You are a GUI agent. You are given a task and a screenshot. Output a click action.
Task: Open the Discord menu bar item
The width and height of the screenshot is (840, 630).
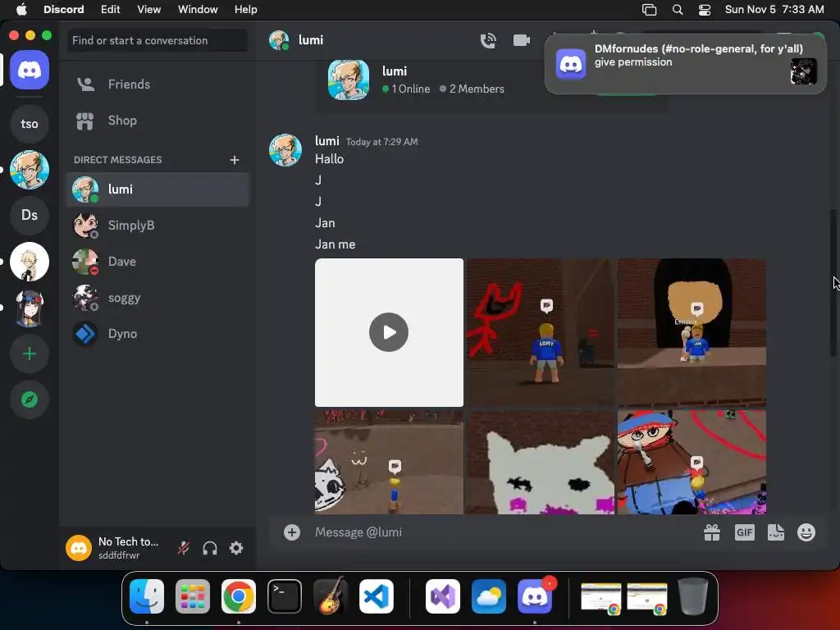64,10
